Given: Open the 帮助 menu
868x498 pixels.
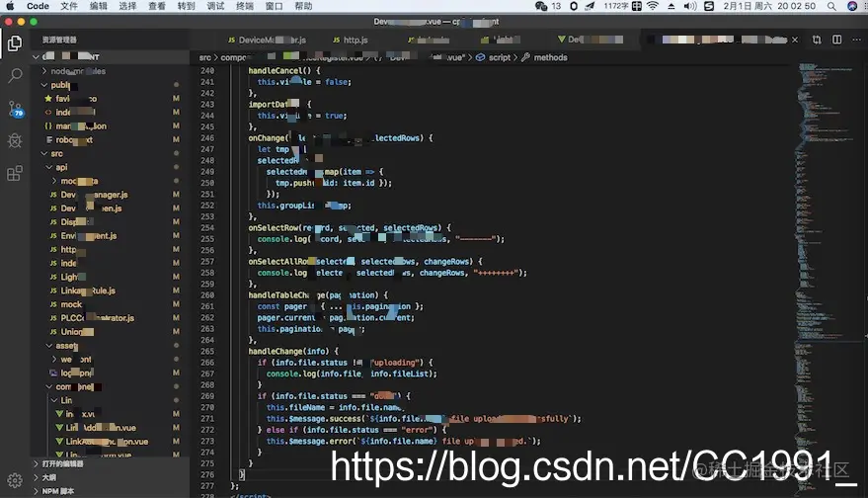Looking at the screenshot, I should (303, 6).
